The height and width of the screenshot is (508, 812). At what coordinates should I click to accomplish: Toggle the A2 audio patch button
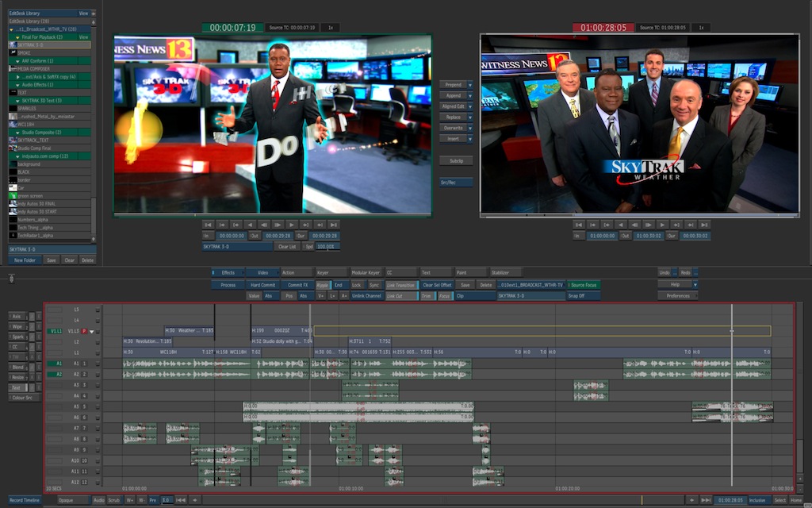[55, 375]
